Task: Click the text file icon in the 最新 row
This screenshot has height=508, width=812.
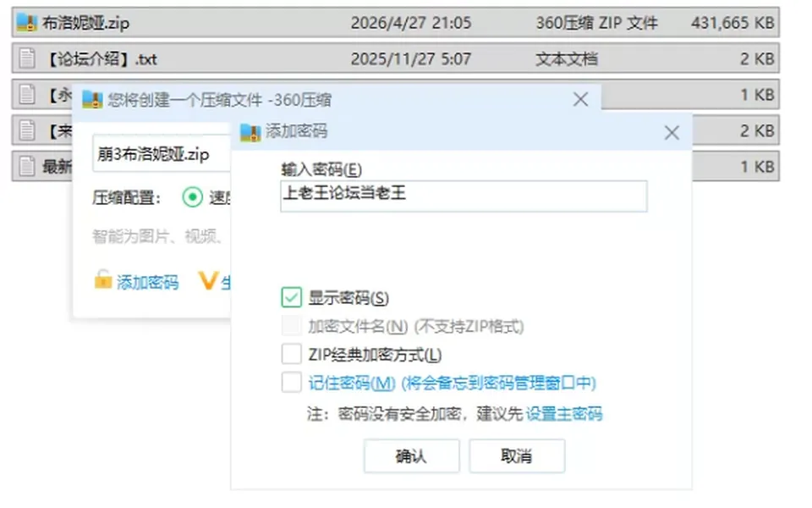Action: [x=27, y=166]
